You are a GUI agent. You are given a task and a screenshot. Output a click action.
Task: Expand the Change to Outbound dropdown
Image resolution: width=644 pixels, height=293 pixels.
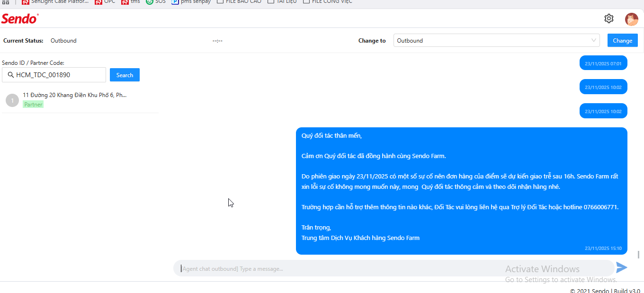click(496, 40)
